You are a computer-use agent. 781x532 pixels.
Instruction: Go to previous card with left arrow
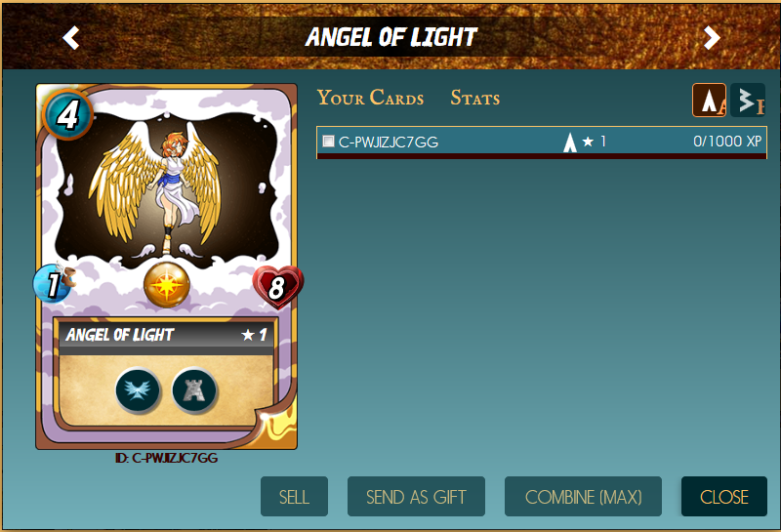coord(71,38)
